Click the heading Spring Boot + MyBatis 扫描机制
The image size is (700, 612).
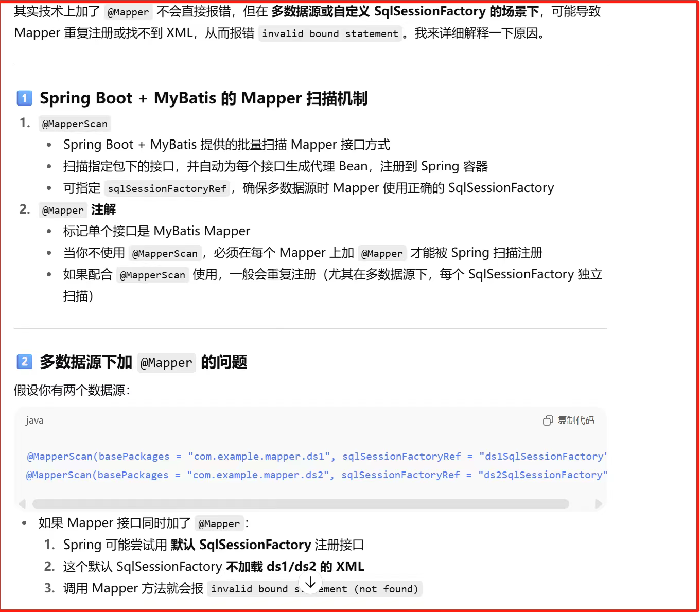[204, 98]
